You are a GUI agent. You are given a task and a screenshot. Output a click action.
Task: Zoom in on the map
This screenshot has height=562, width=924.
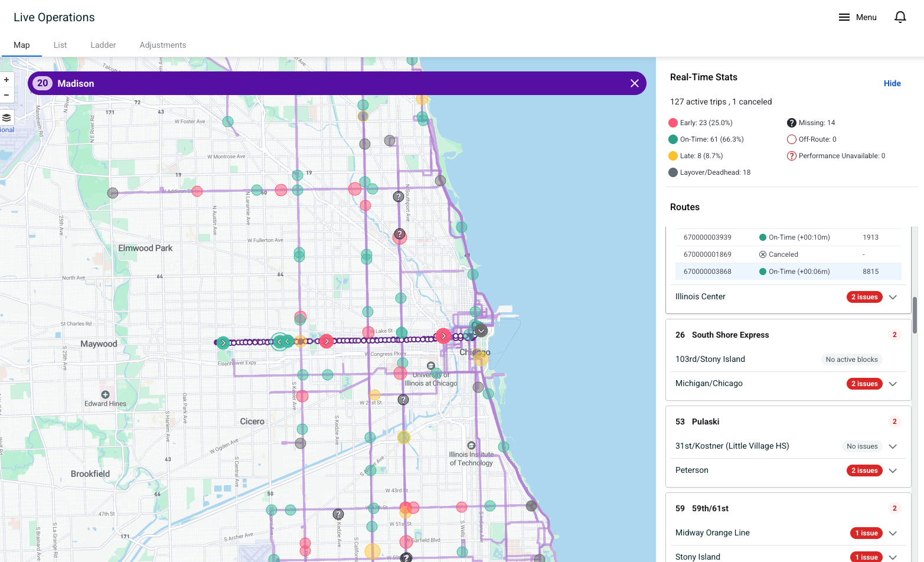[x=6, y=80]
